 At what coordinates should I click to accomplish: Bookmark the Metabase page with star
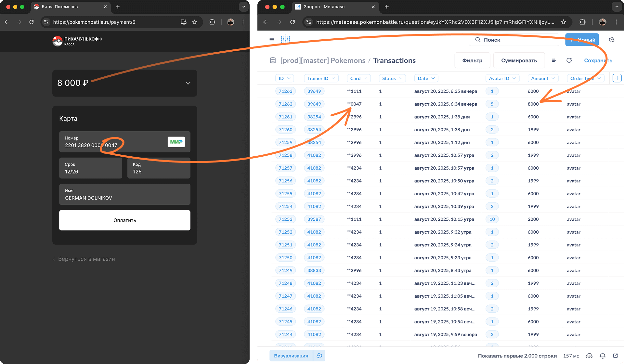click(x=563, y=22)
